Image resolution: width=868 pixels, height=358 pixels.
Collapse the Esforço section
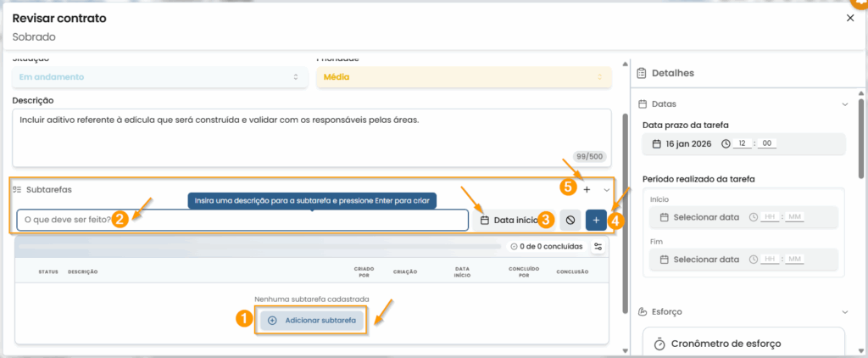[844, 312]
